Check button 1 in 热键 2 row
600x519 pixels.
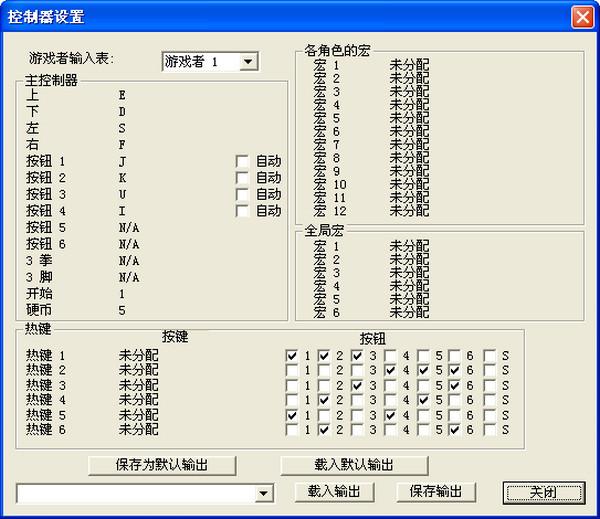click(292, 370)
